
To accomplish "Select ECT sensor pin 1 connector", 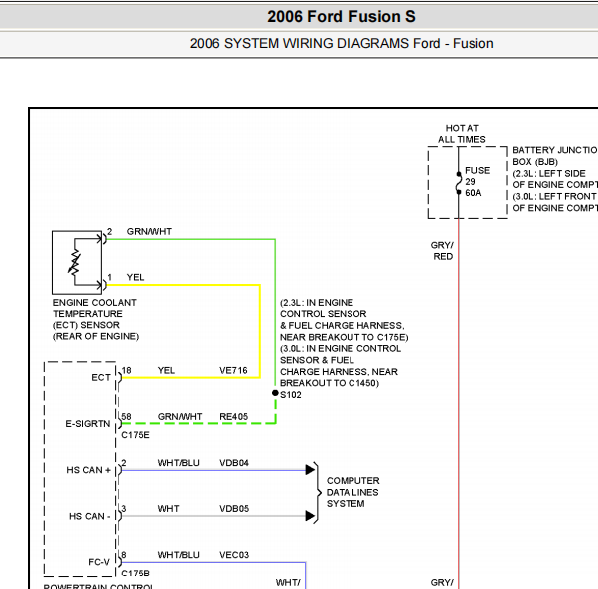I will tap(103, 285).
